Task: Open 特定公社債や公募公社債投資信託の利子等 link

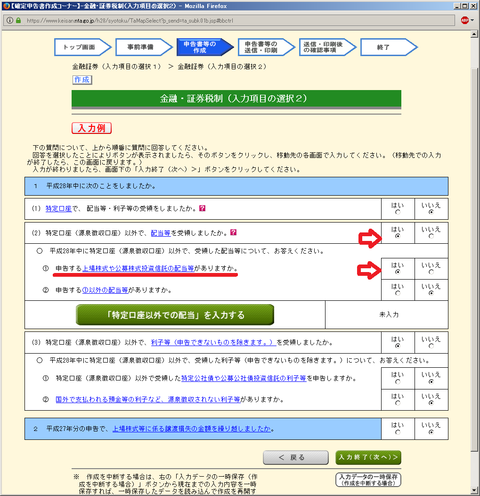Action: coord(244,378)
